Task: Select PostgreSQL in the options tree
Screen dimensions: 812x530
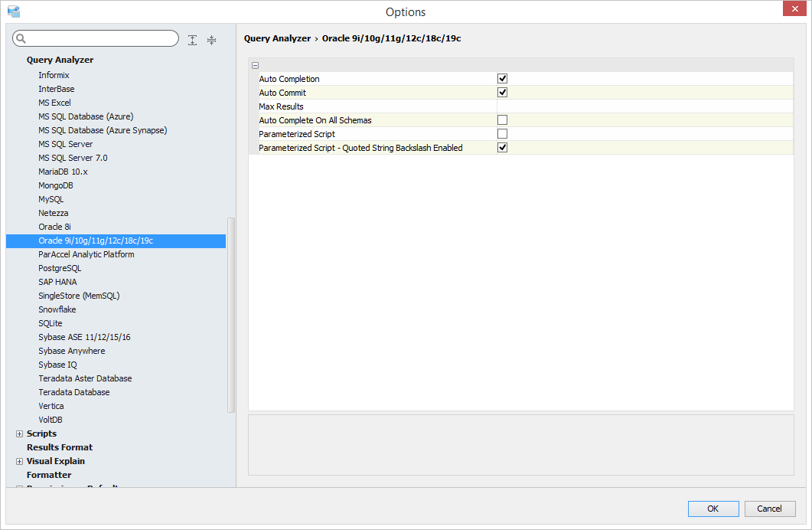Action: pos(60,268)
